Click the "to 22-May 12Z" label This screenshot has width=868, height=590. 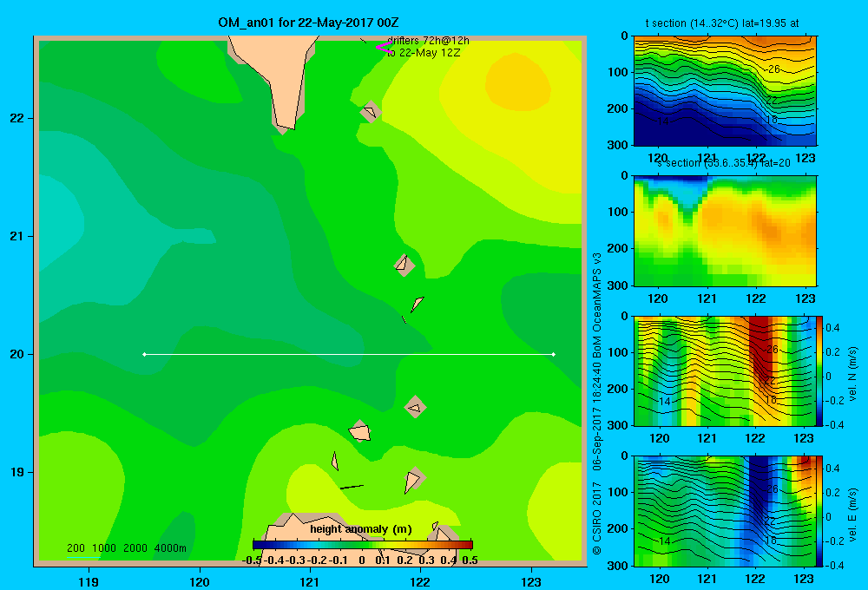point(424,53)
